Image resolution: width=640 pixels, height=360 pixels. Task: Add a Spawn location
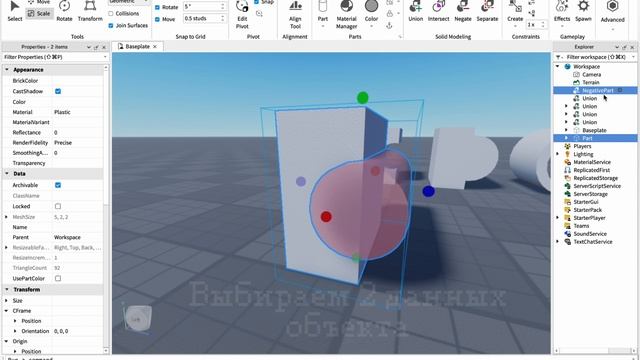tap(583, 11)
